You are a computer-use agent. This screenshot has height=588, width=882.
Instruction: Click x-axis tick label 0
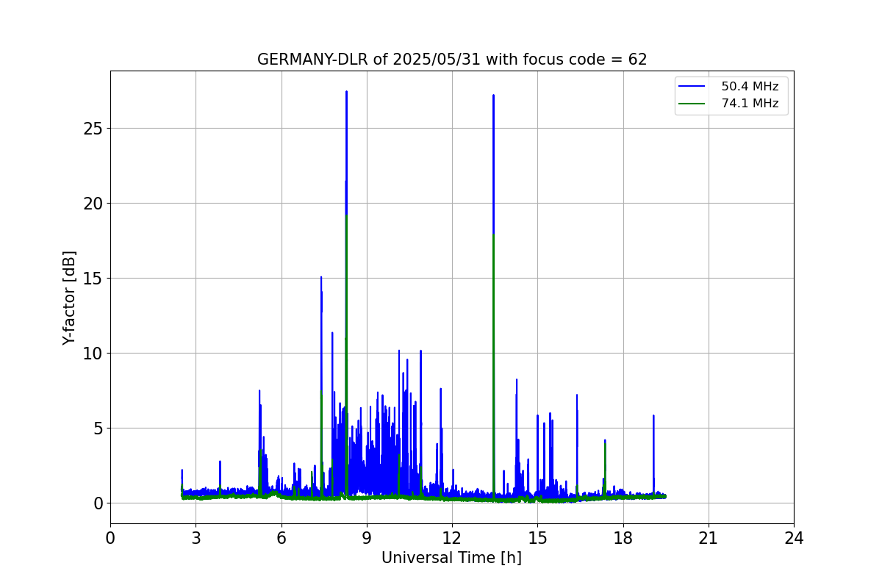click(x=110, y=538)
